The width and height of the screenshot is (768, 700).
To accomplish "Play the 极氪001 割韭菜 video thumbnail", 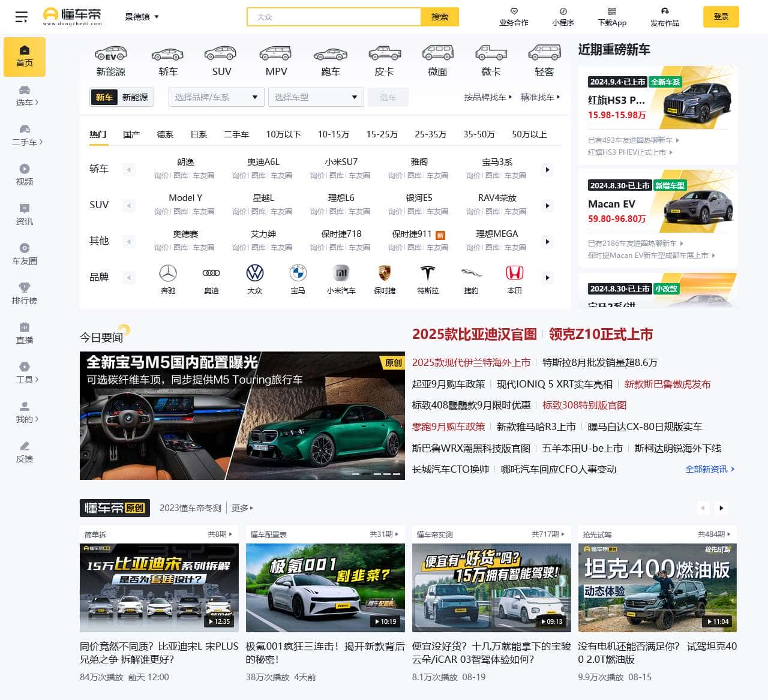I will click(325, 588).
